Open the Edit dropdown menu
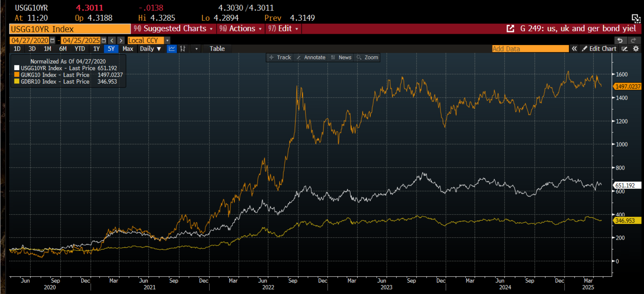This screenshot has width=644, height=294. pos(283,29)
